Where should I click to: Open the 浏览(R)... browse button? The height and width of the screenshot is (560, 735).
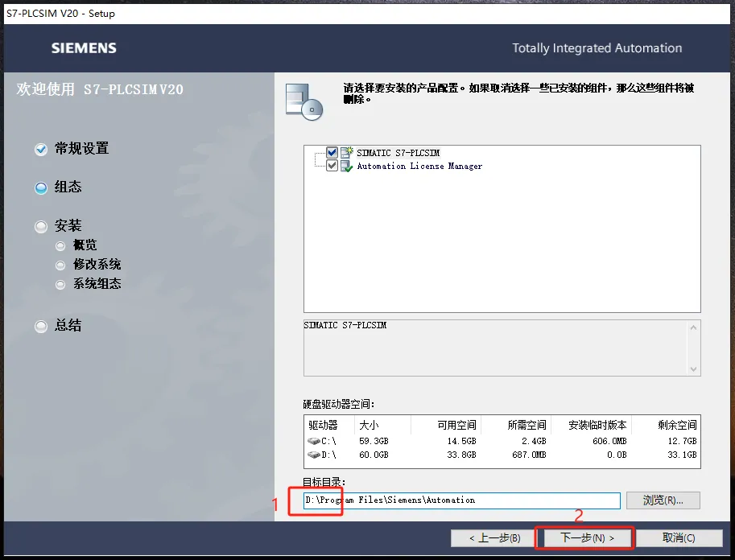point(663,500)
